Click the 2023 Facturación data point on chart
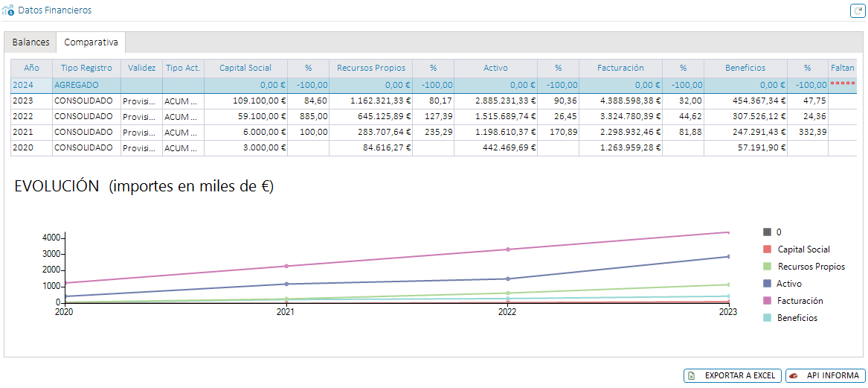Viewport: 868px width, 388px height. (728, 232)
